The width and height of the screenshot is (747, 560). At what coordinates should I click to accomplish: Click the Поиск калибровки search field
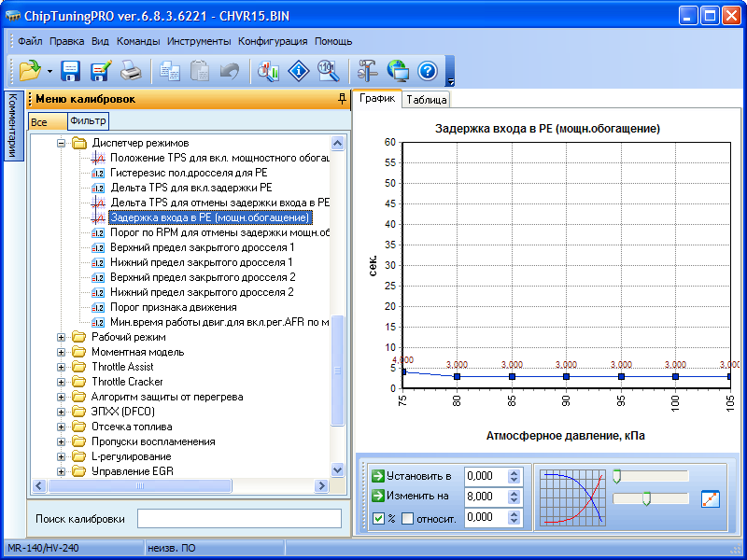pyautogui.click(x=239, y=518)
